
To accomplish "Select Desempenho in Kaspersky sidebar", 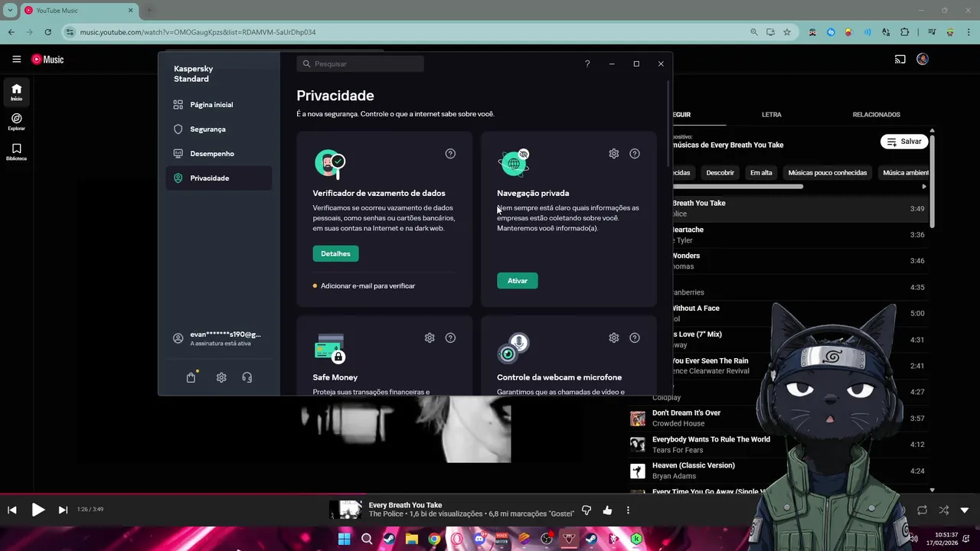I will click(x=218, y=154).
